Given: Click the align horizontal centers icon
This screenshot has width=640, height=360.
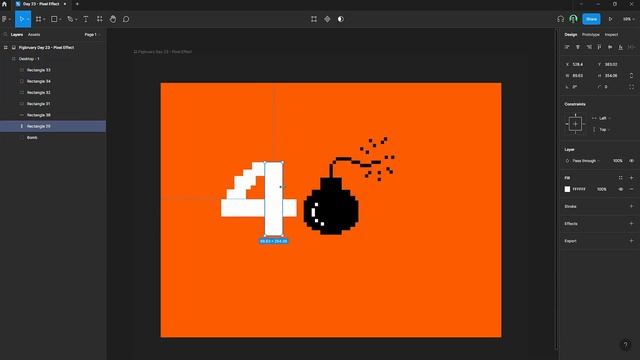Looking at the screenshot, I should [578, 47].
